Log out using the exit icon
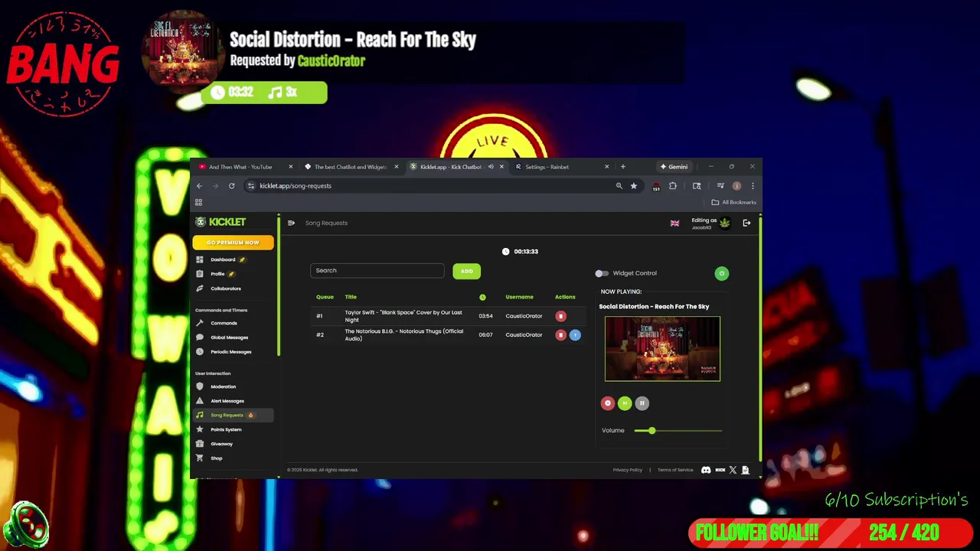Screen dimensions: 980x551 (x=746, y=223)
